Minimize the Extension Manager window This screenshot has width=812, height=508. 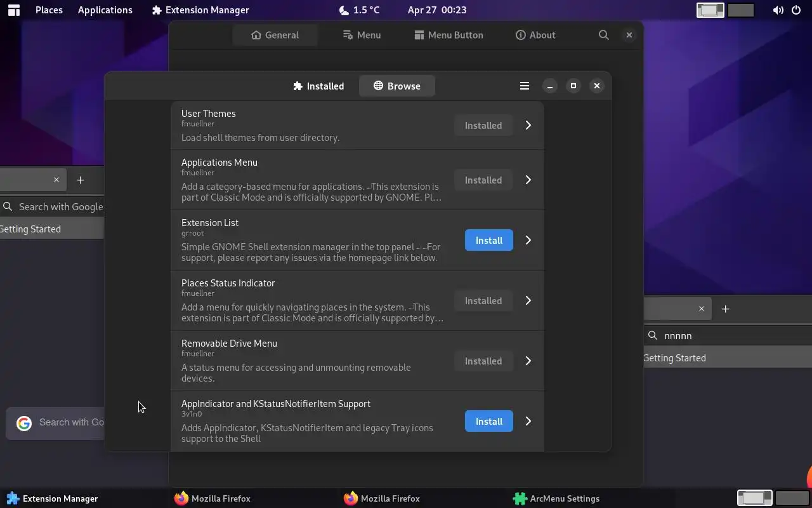tap(550, 86)
